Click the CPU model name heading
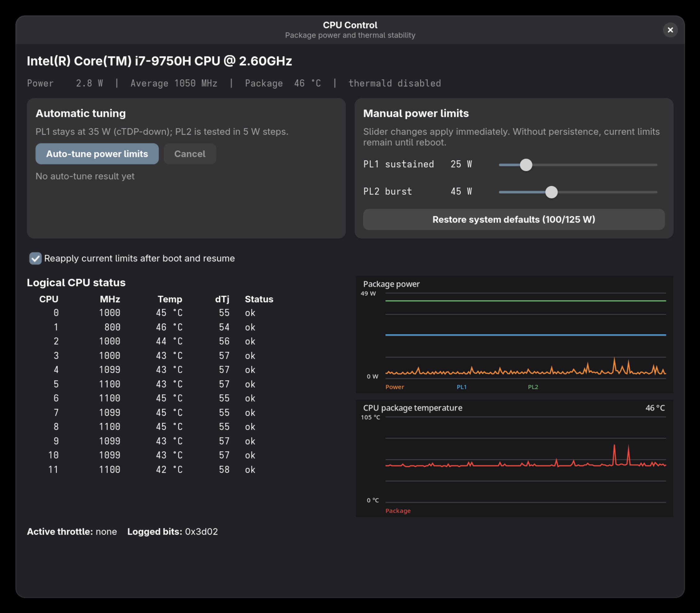 pyautogui.click(x=160, y=61)
